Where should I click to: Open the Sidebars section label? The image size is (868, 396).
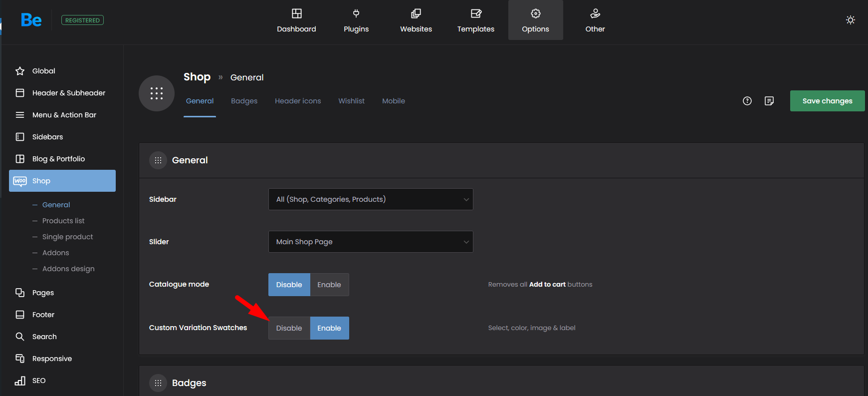(47, 137)
